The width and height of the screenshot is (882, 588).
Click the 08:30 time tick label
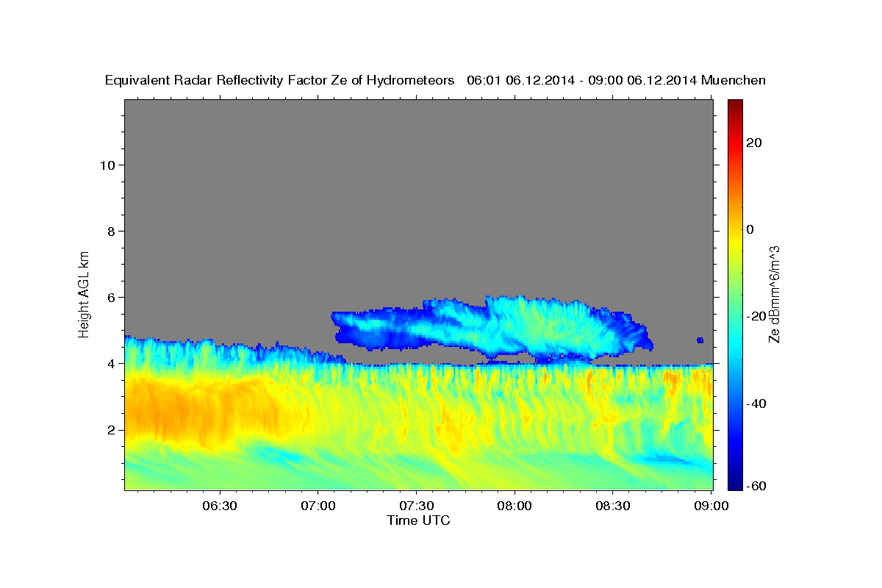pyautogui.click(x=613, y=506)
